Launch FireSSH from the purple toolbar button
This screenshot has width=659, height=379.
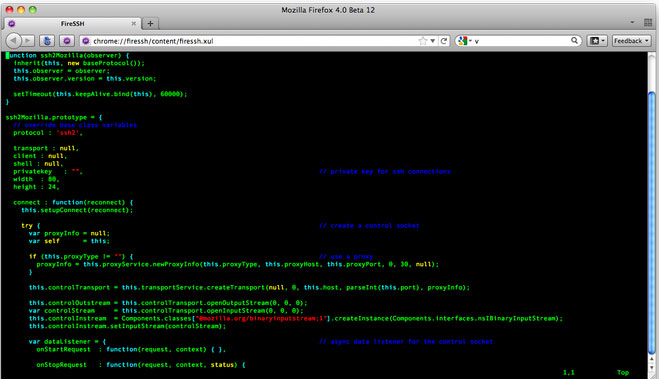coord(66,41)
